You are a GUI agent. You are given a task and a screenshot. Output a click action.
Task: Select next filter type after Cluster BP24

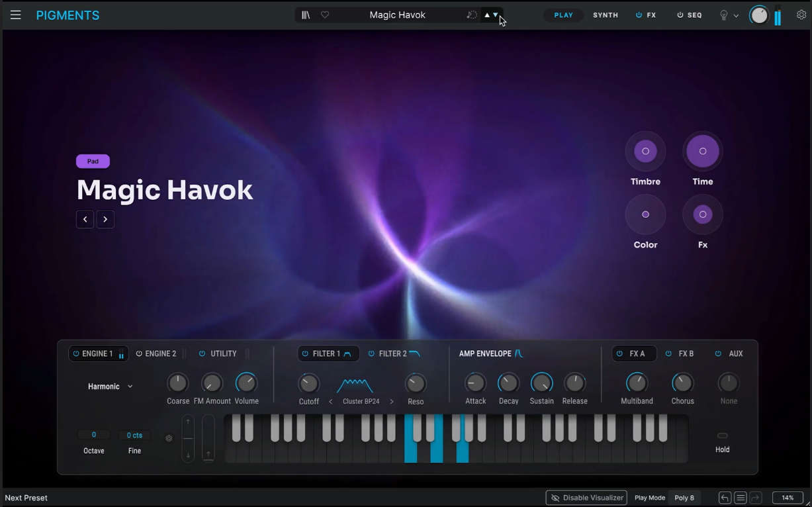pos(392,402)
